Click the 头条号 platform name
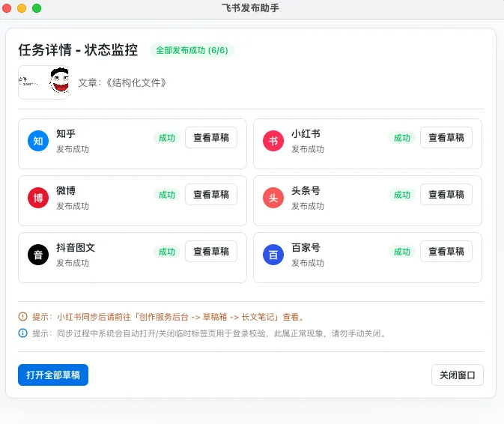This screenshot has height=424, width=504. pyautogui.click(x=306, y=190)
